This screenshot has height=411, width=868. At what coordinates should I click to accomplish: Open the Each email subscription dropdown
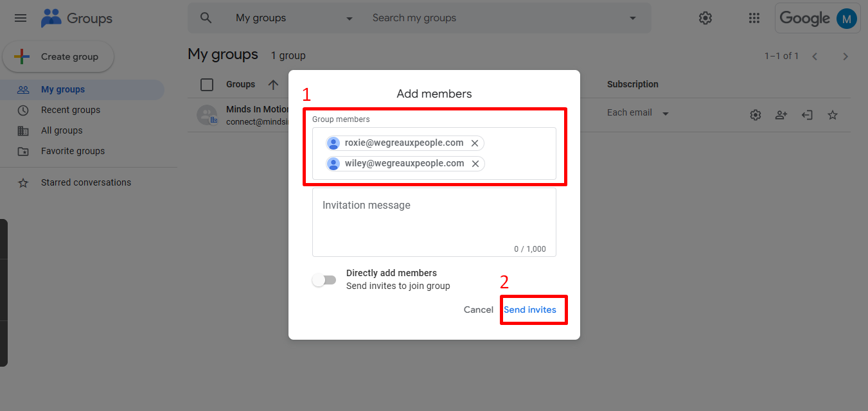[637, 112]
